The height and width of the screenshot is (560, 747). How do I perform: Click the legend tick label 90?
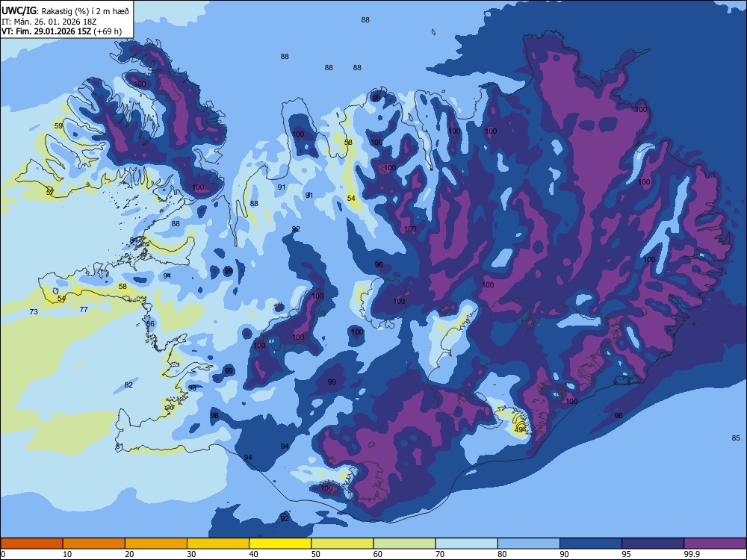pos(564,554)
